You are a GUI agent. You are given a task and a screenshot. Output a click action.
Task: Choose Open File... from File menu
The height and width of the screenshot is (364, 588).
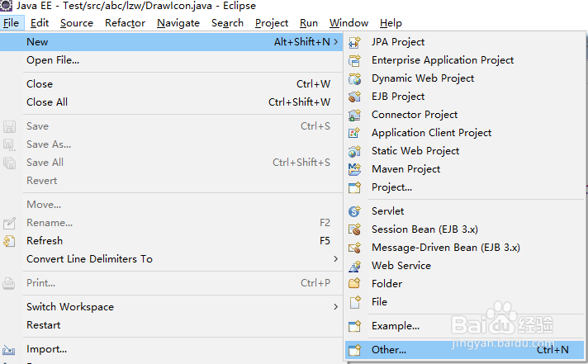[172, 60]
